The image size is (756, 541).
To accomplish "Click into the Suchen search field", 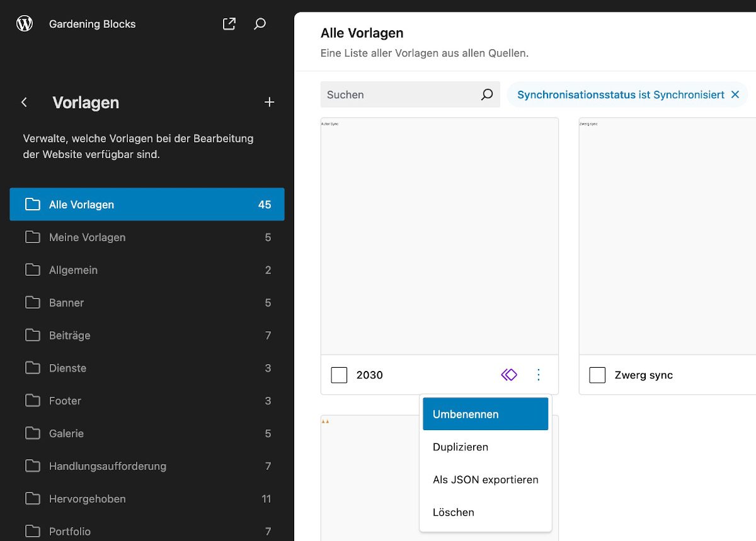I will coord(410,94).
